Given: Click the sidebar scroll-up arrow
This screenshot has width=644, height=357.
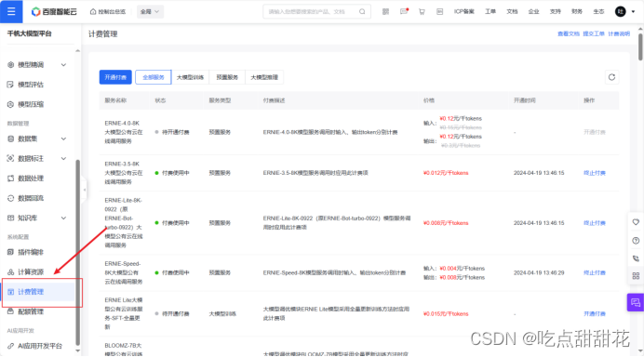Looking at the screenshot, I should pos(77,51).
